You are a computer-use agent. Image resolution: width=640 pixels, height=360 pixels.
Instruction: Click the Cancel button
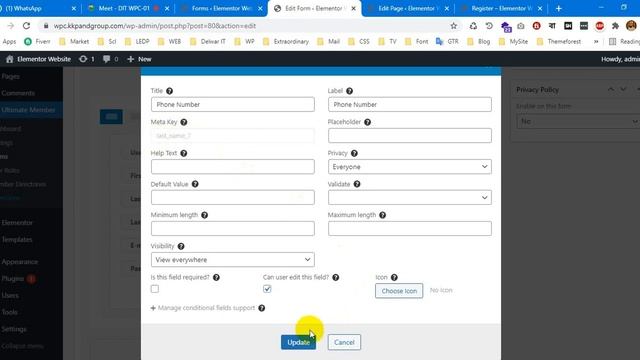(344, 342)
